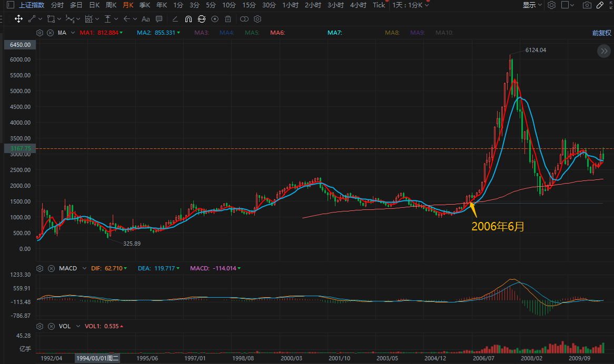Click the 前复权 adjustment link
Viewport: 614px width, 364px height.
click(601, 33)
